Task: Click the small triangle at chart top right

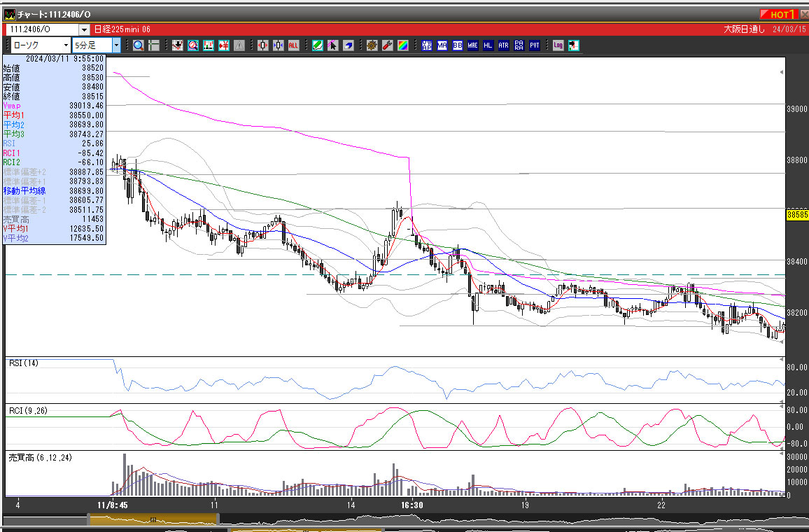Action: pos(782,71)
